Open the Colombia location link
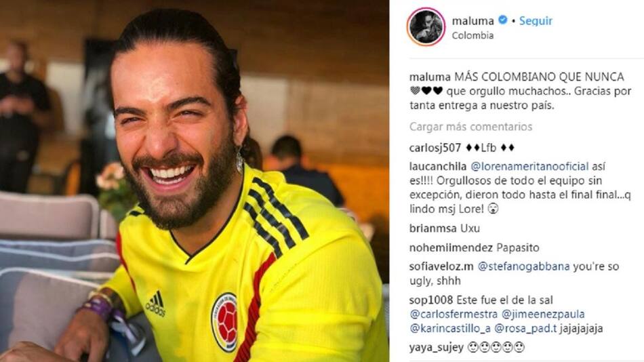644x362 pixels. [472, 36]
